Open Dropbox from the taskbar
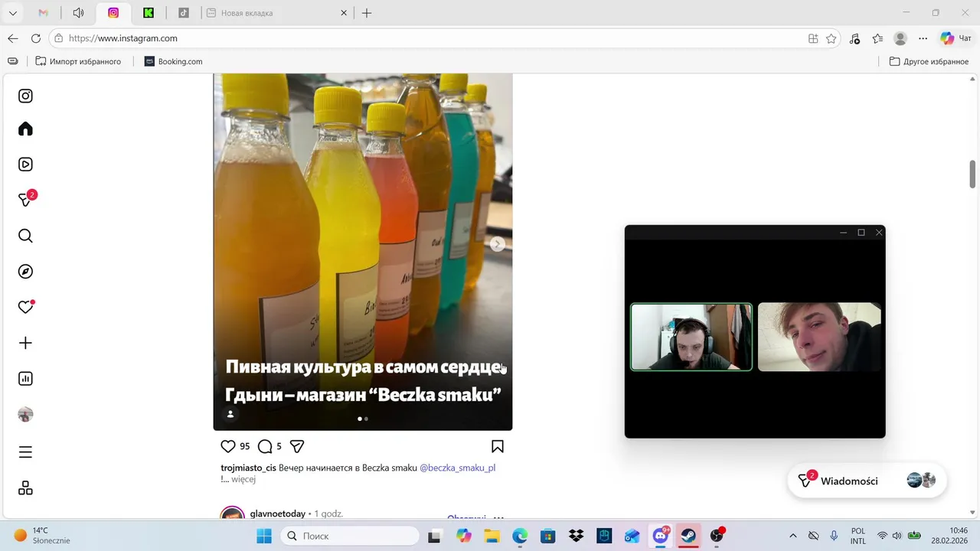980x551 pixels. (x=576, y=536)
